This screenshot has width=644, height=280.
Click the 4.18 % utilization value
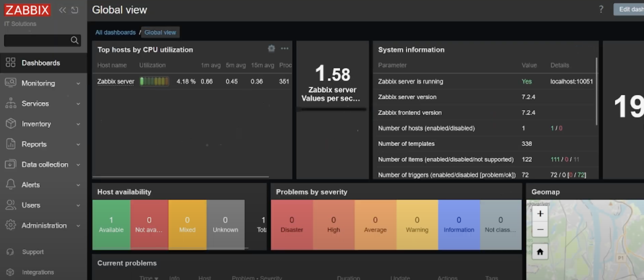point(186,81)
